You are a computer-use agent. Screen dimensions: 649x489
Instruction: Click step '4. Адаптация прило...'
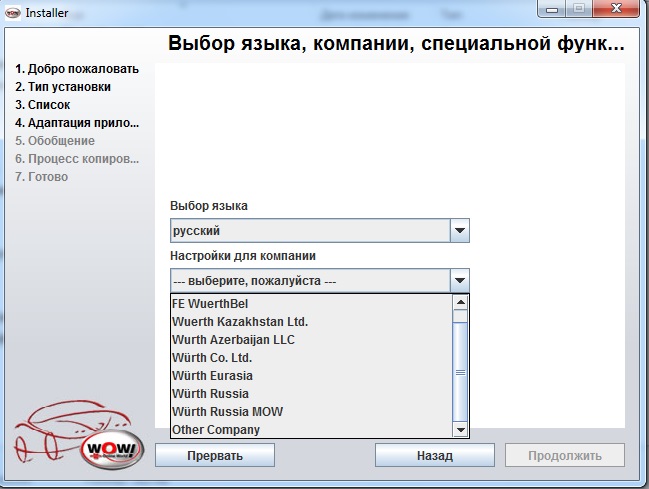77,123
